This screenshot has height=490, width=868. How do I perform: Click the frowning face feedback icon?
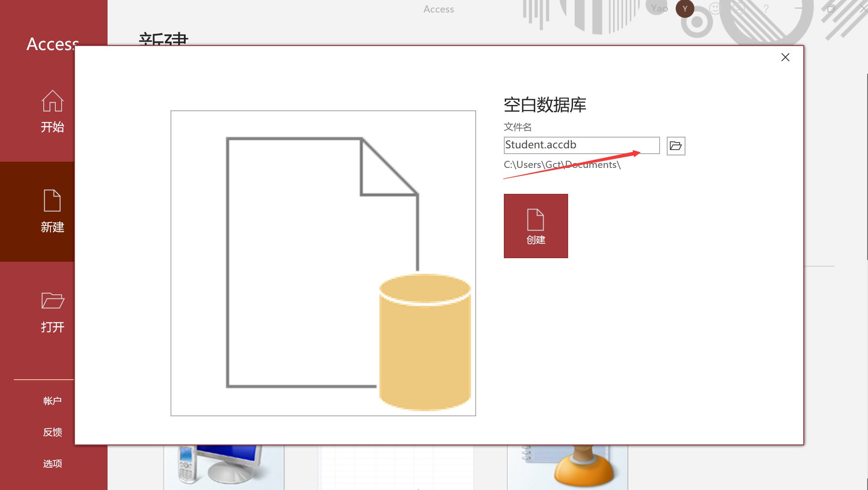coord(739,9)
